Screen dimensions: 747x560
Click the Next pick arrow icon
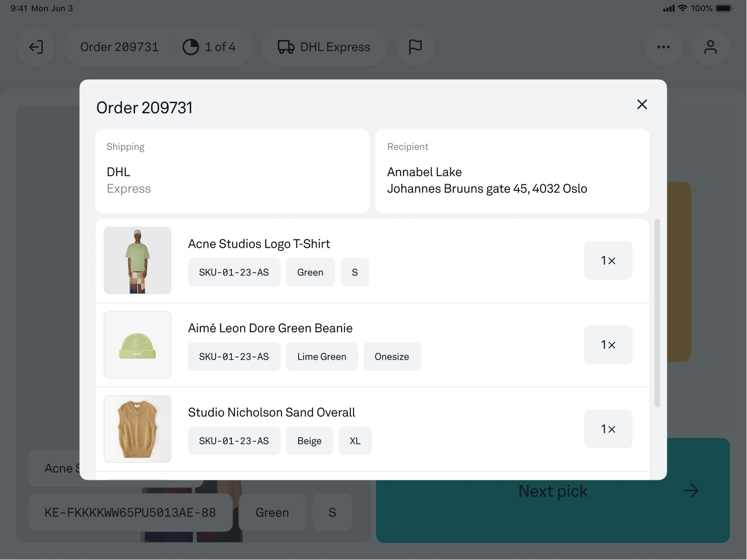click(x=691, y=491)
